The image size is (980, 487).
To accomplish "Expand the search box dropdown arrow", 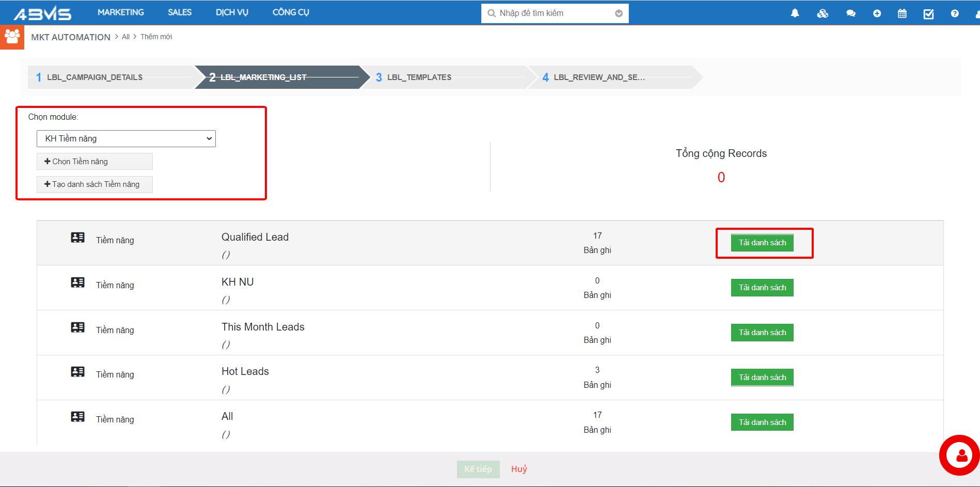I will pyautogui.click(x=619, y=13).
